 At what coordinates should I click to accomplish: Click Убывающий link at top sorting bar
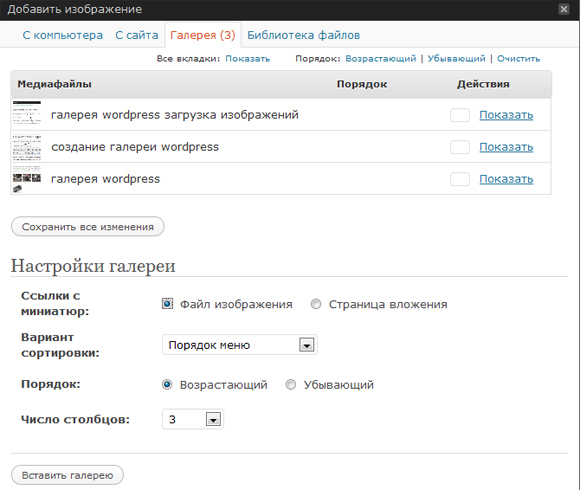click(456, 58)
